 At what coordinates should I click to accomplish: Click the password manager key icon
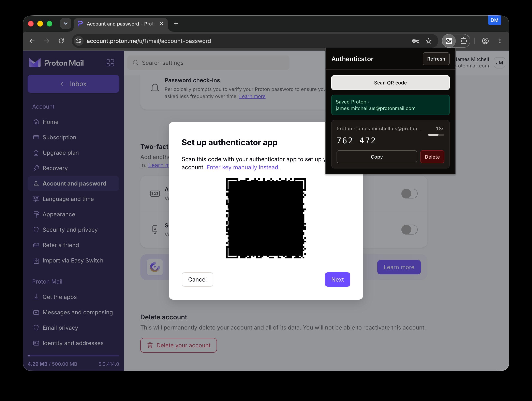[x=415, y=41]
